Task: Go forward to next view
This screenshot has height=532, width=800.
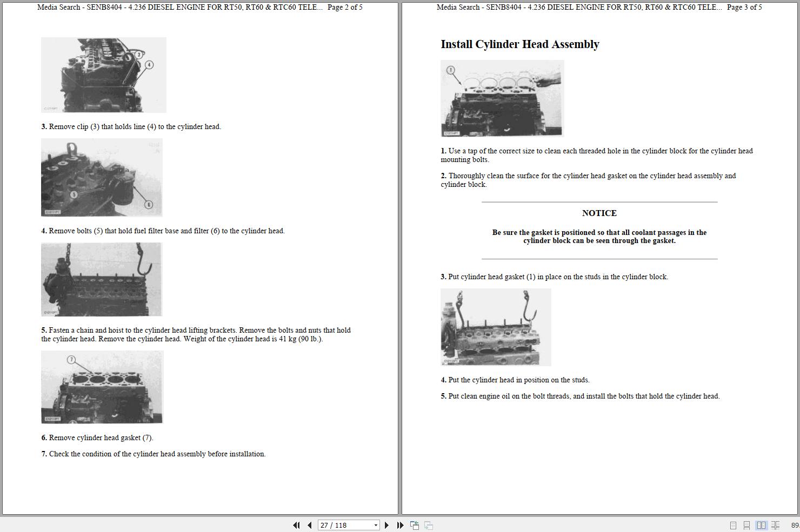Action: pyautogui.click(x=428, y=525)
